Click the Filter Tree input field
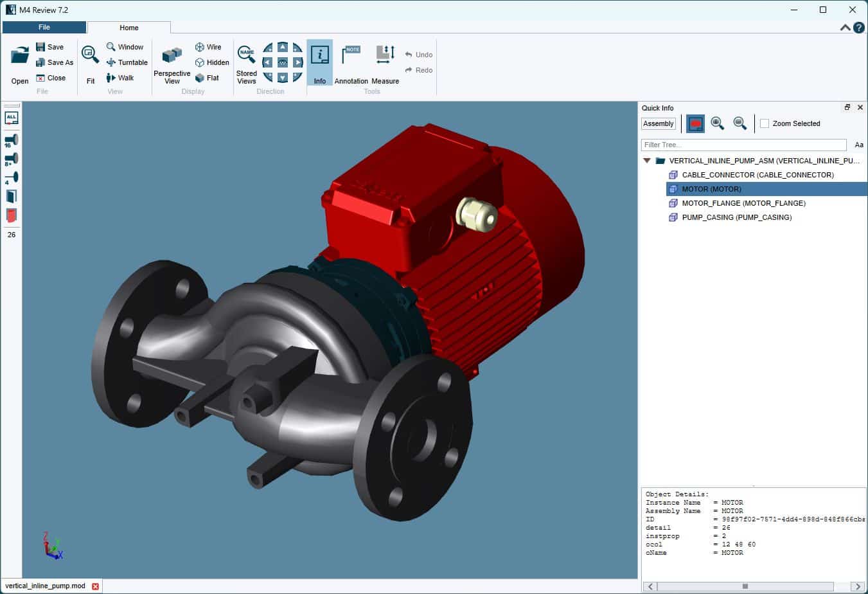 point(743,145)
